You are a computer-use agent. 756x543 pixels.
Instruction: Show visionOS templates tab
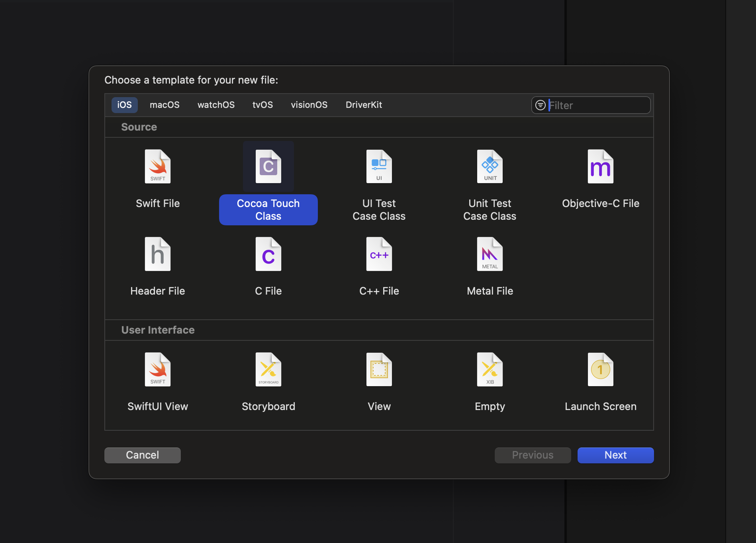(309, 105)
